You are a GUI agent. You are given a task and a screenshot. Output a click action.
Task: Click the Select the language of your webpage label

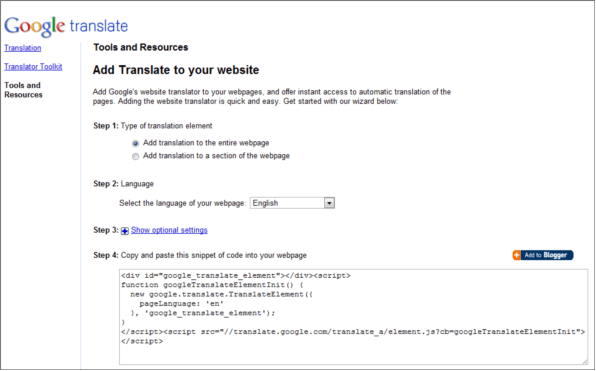[x=182, y=203]
